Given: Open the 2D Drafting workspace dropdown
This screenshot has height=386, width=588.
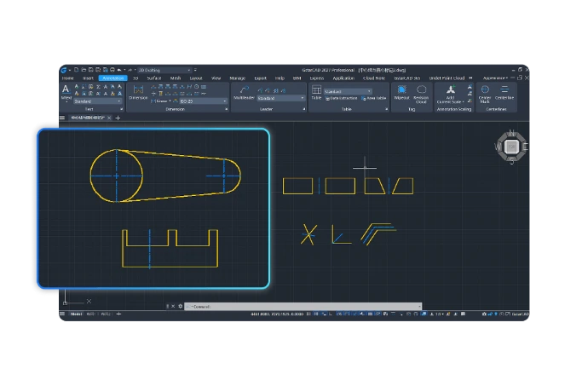Looking at the screenshot, I should [164, 70].
